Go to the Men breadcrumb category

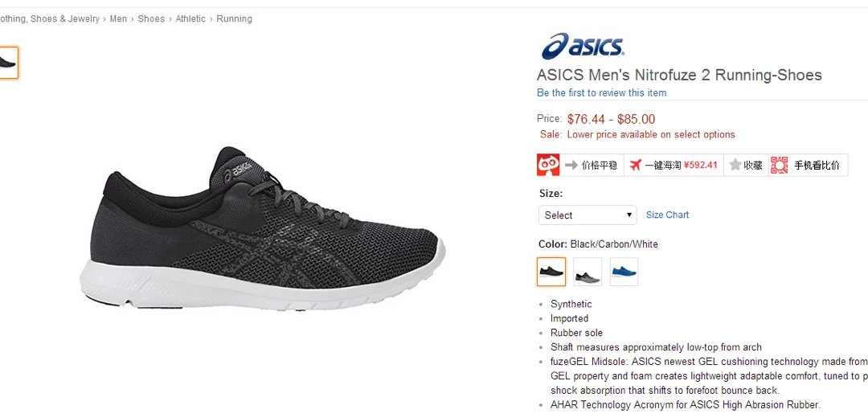118,18
